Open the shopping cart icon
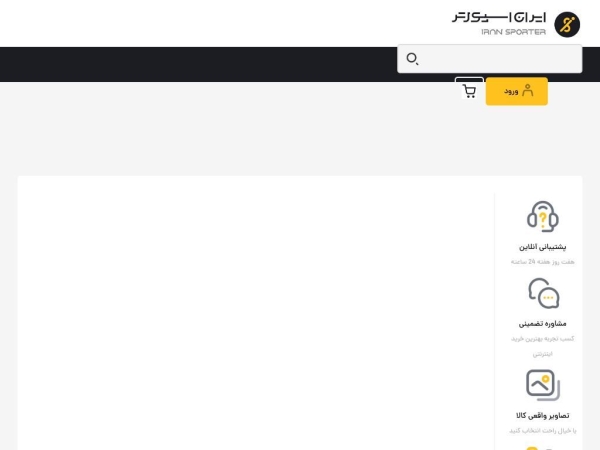This screenshot has height=450, width=600. point(469,91)
